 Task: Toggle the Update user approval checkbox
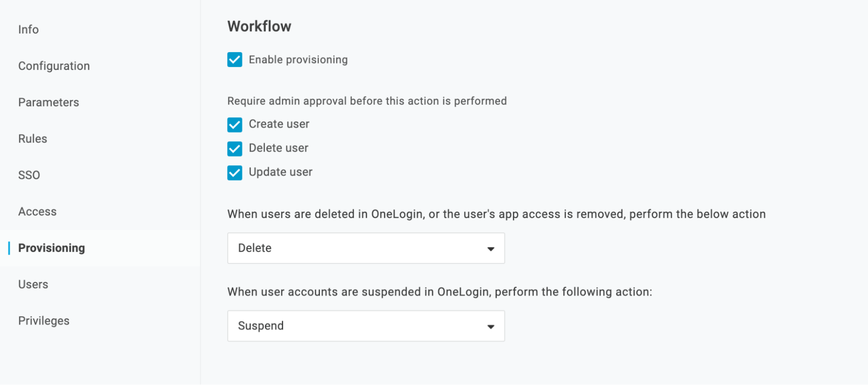tap(234, 173)
